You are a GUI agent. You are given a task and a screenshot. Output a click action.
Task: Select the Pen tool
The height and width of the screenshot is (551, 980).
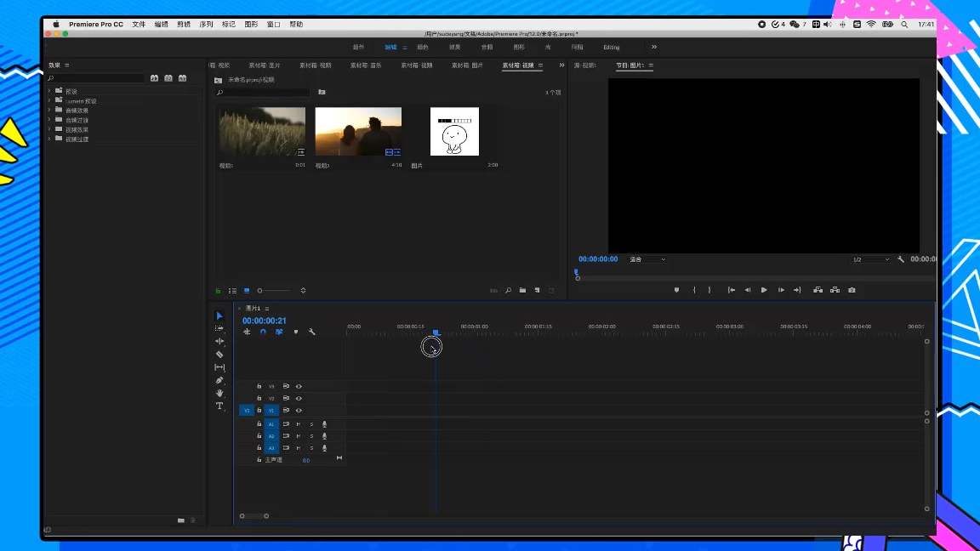[219, 381]
